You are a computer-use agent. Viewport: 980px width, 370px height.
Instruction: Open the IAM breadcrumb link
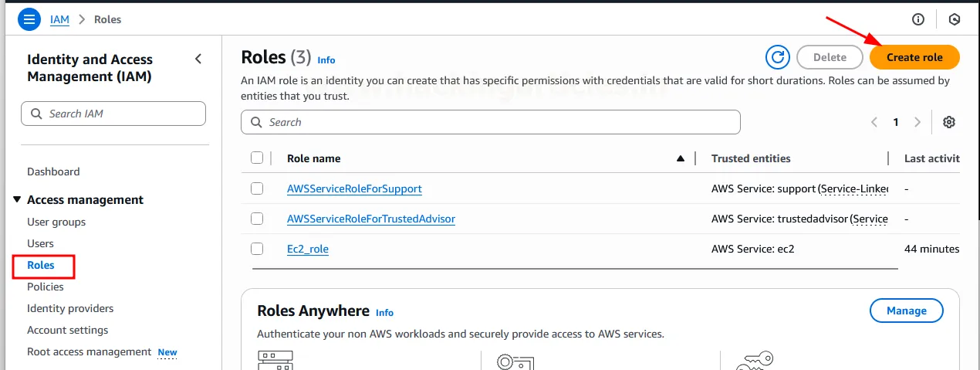click(x=60, y=19)
